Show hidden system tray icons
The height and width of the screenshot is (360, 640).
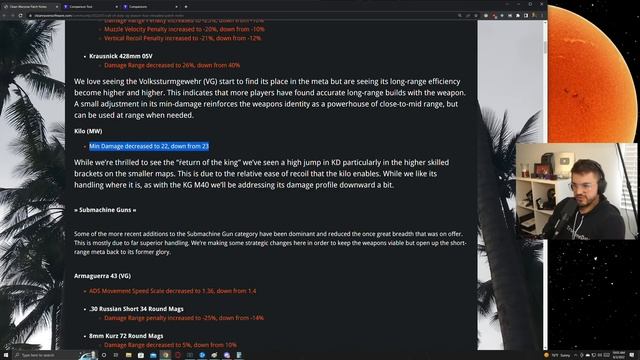point(576,355)
